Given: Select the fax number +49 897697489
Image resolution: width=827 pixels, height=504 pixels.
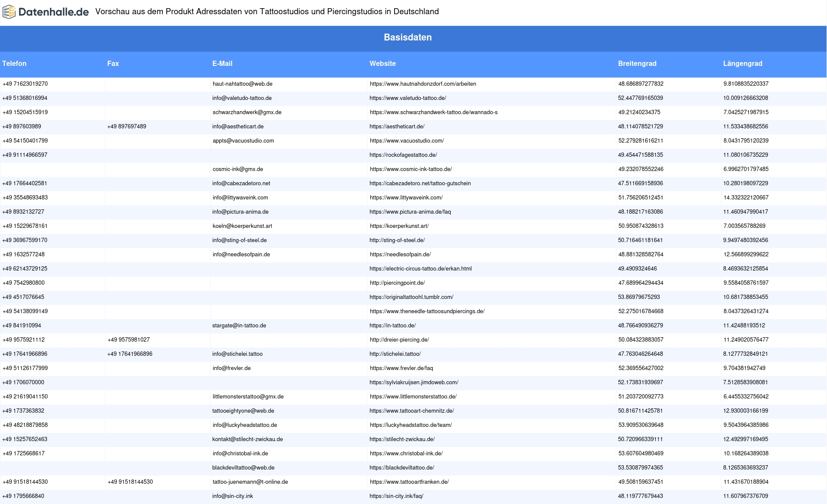Looking at the screenshot, I should pos(127,127).
